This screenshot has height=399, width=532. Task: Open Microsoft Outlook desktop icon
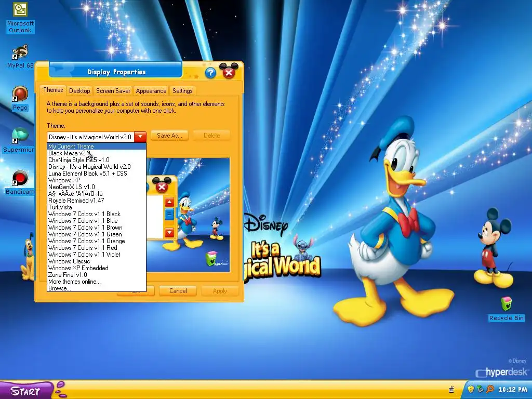[20, 17]
